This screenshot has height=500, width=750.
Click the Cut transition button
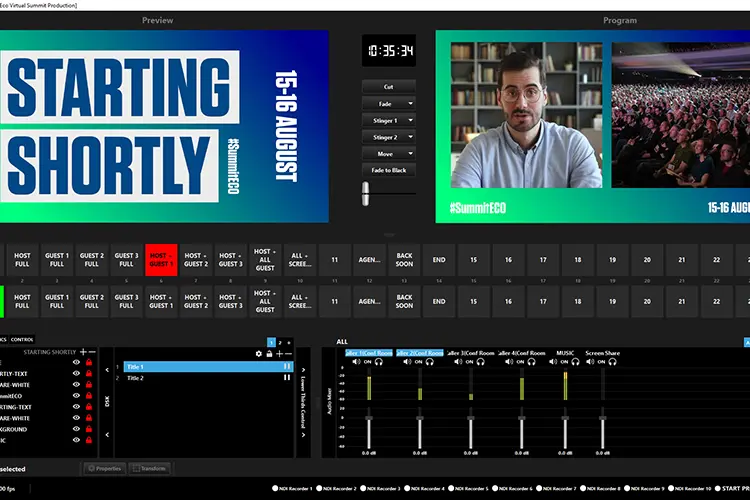388,87
